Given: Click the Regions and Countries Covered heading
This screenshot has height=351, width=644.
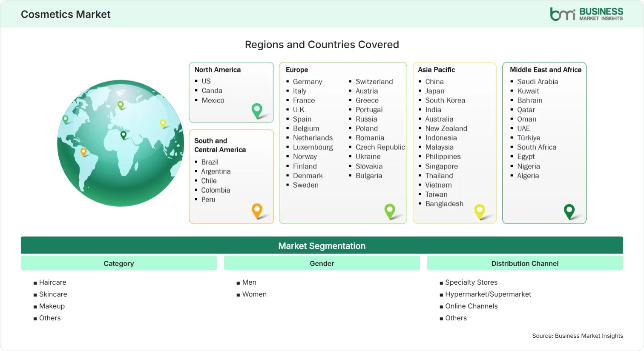Looking at the screenshot, I should pos(322,45).
